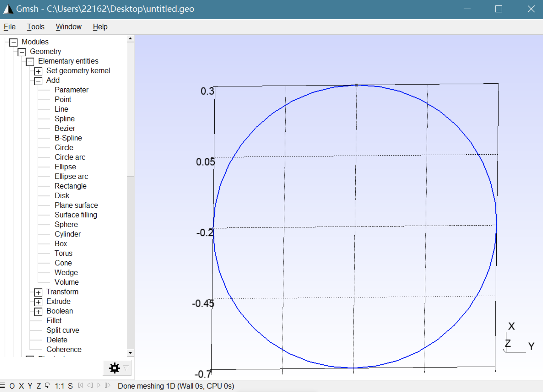Viewport: 543px width, 392px height.
Task: Set view to X axis in status bar
Action: 21,386
